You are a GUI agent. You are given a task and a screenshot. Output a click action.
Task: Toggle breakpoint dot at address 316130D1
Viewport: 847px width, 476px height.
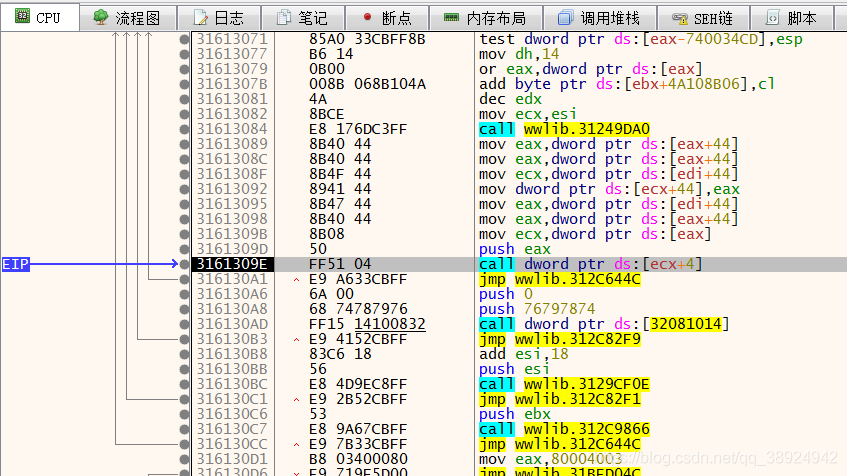[184, 459]
